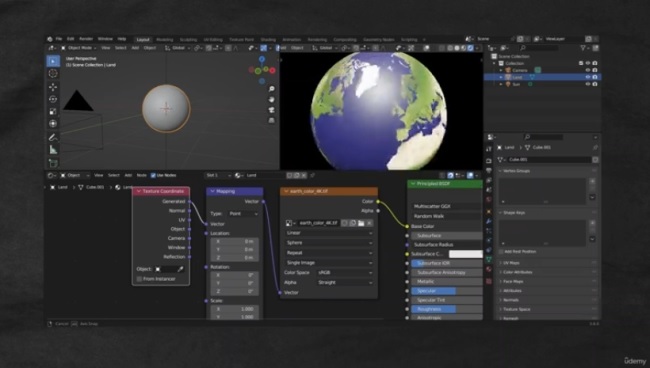This screenshot has width=650, height=368.
Task: Select the Add Cube tool
Action: pos(53,163)
